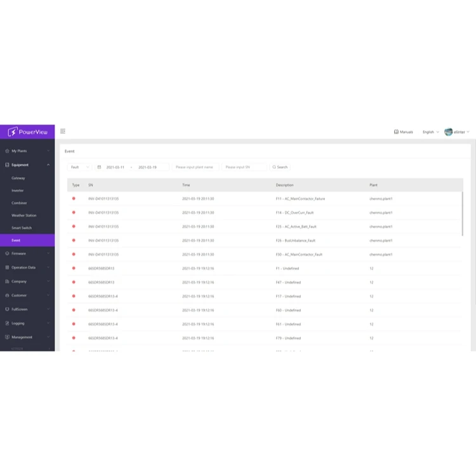Click F30 - AC_MainContactor_Fault description

299,255
